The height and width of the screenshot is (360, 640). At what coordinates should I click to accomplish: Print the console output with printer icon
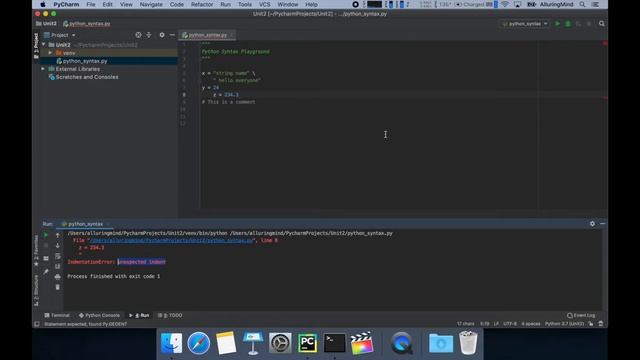(x=58, y=277)
